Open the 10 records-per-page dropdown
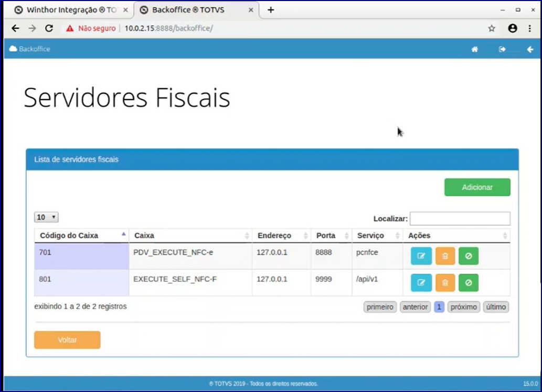 (46, 217)
